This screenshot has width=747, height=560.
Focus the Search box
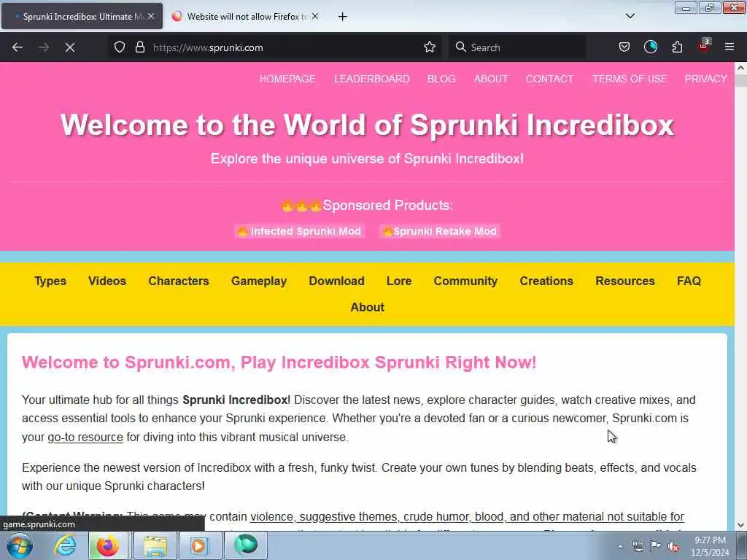(x=517, y=47)
